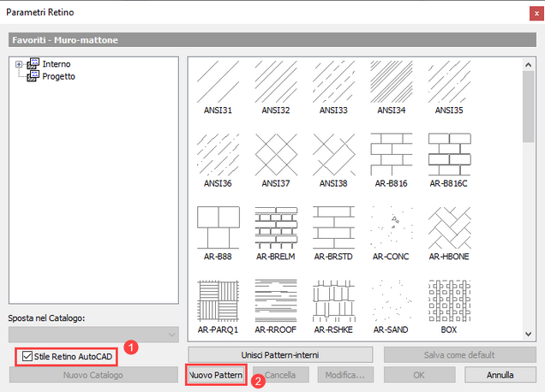
Task: Click the Nuovo Catalogo button
Action: (93, 375)
